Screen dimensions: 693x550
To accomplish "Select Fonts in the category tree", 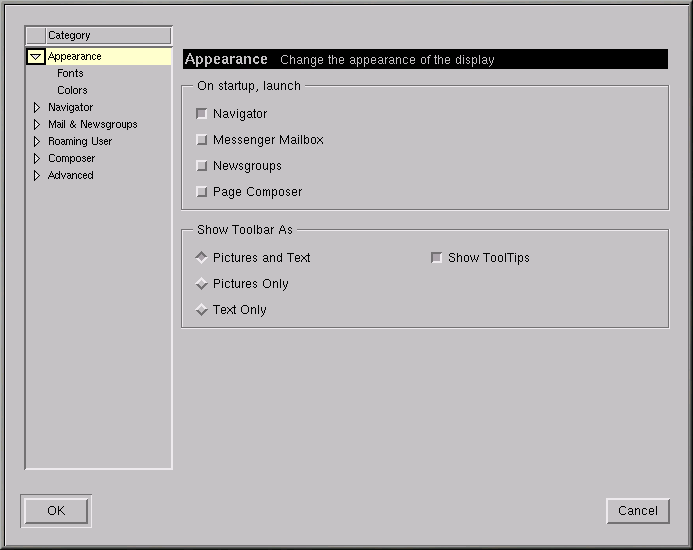I will click(x=70, y=73).
